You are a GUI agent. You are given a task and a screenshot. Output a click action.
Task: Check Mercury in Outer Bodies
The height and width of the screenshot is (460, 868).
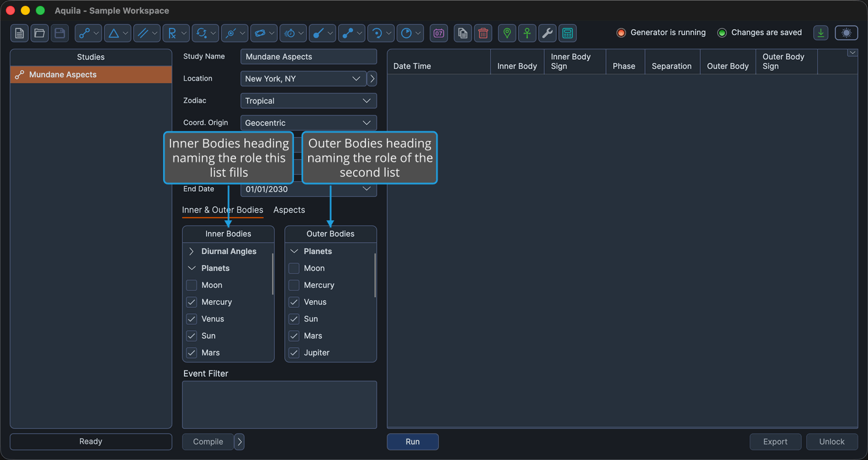pos(294,285)
